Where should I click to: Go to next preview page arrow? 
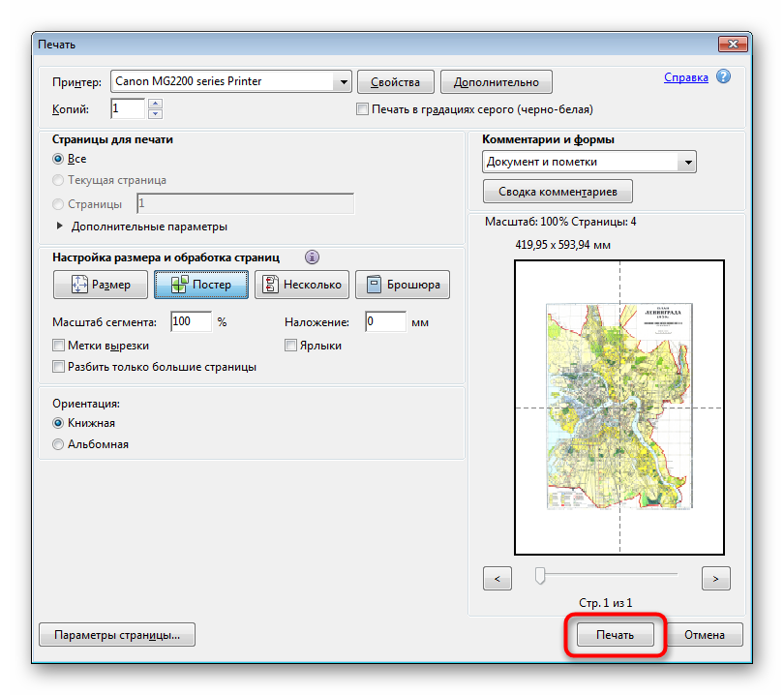pos(715,578)
